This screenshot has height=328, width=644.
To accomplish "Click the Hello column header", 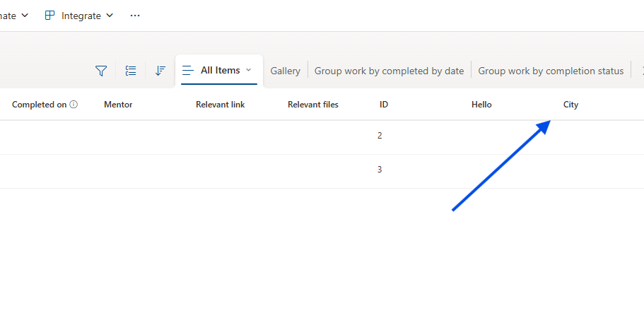I will click(x=481, y=105).
